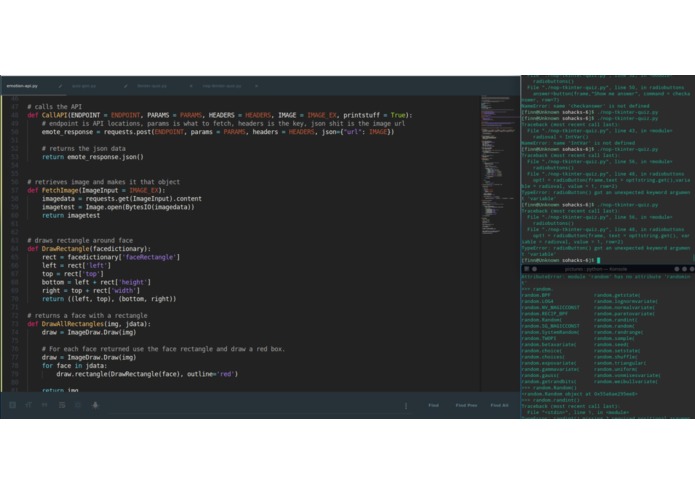The image size is (695, 494).
Task: Toggle the fifth find-panel option icon
Action: (x=78, y=405)
